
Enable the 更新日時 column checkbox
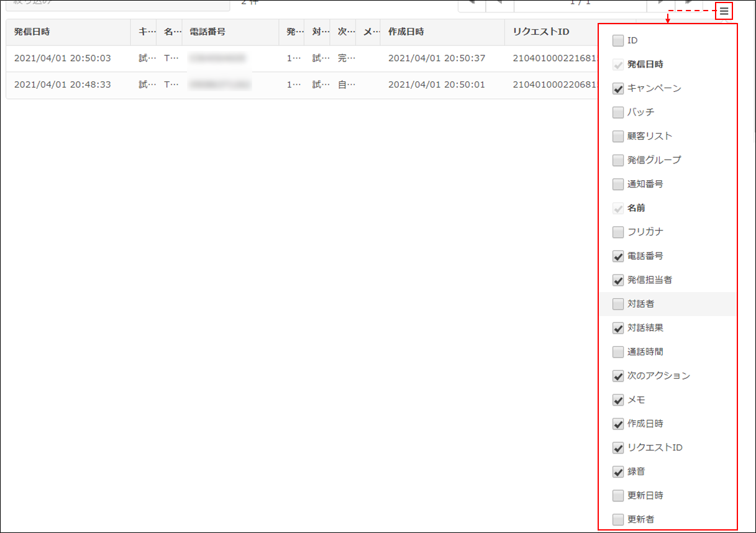tap(618, 496)
